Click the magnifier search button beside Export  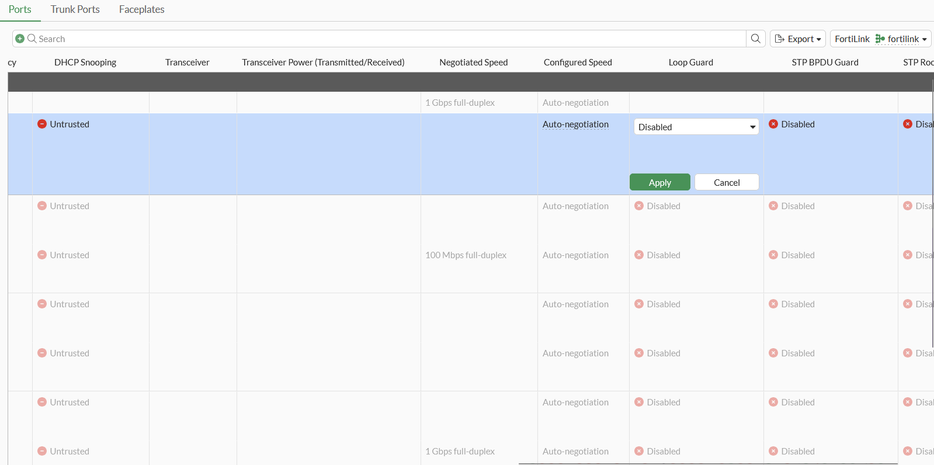point(755,39)
